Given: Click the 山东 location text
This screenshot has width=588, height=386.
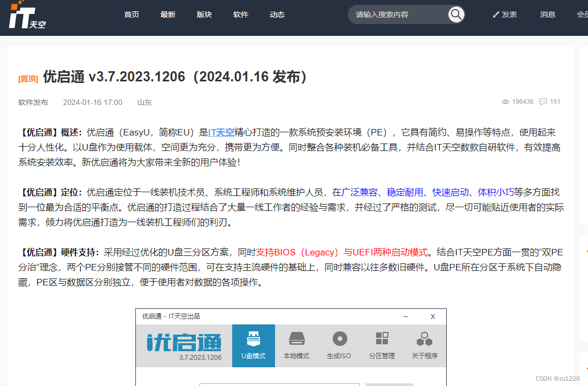Looking at the screenshot, I should click(145, 102).
